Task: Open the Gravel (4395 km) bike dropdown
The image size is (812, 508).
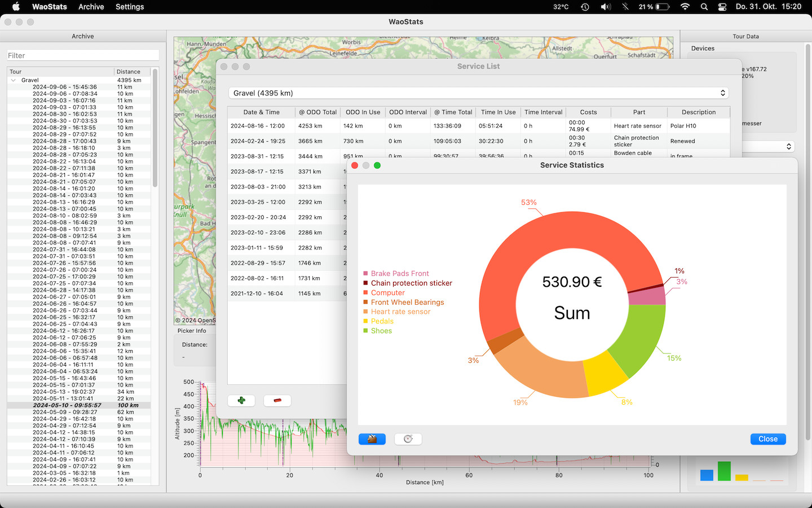Action: click(478, 93)
